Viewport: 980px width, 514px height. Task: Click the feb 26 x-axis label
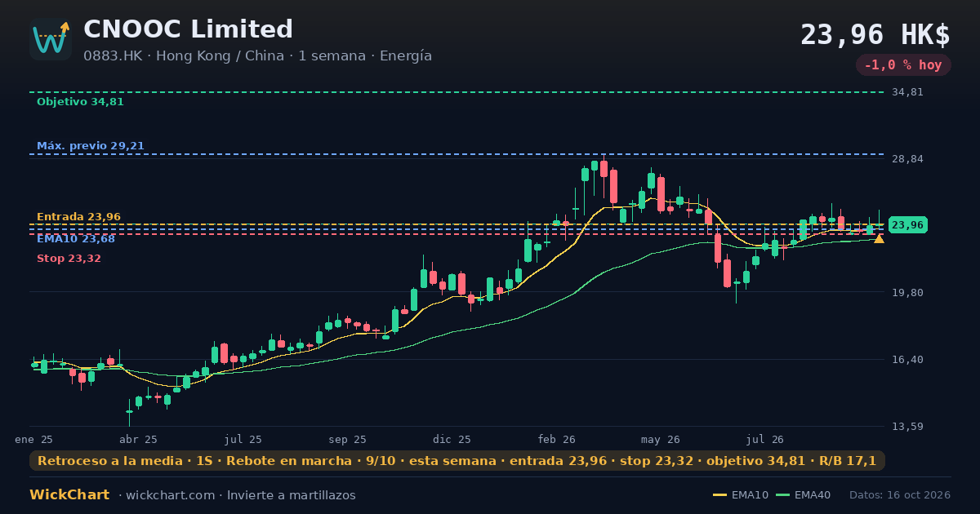click(557, 440)
